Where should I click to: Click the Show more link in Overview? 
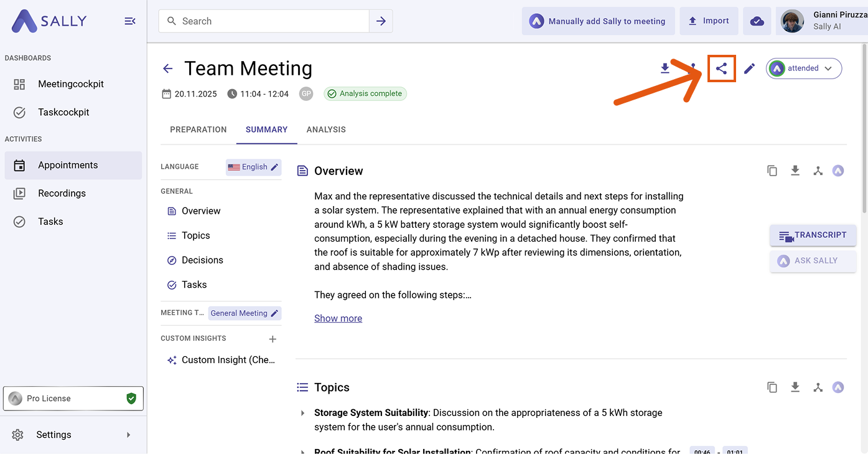(338, 318)
